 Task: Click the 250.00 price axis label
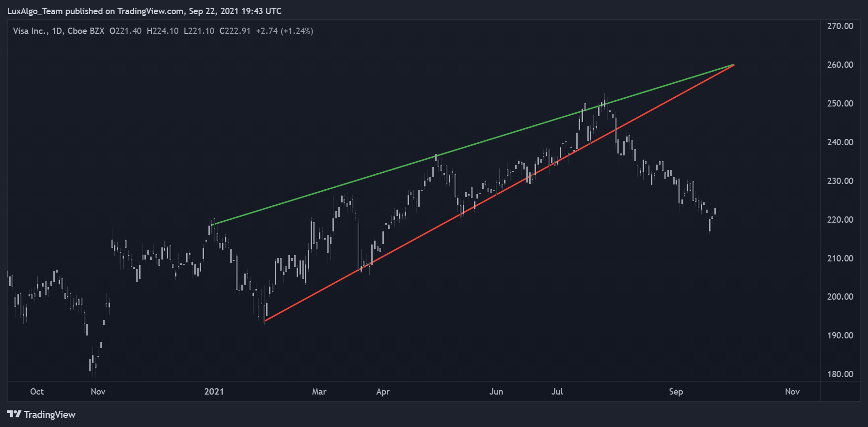[840, 104]
